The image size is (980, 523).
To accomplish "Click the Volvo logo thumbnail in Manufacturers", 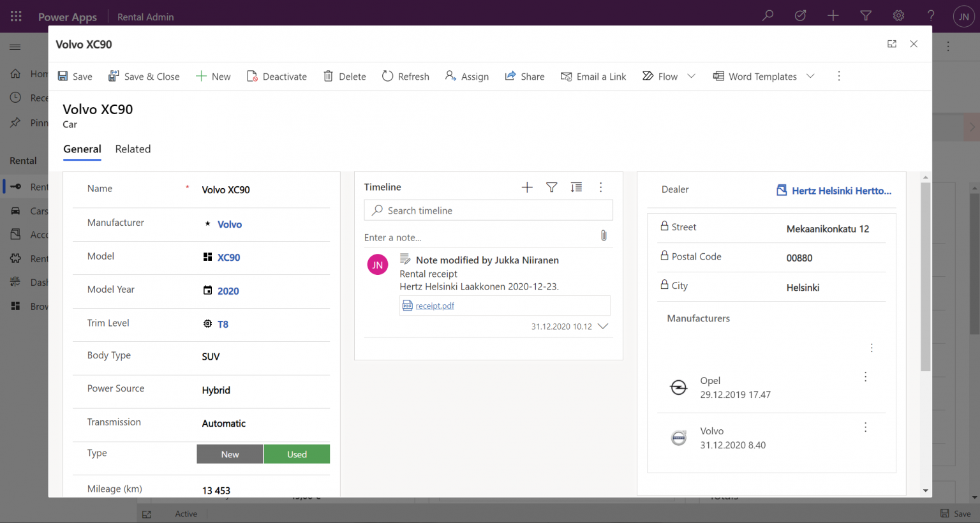I will click(679, 438).
